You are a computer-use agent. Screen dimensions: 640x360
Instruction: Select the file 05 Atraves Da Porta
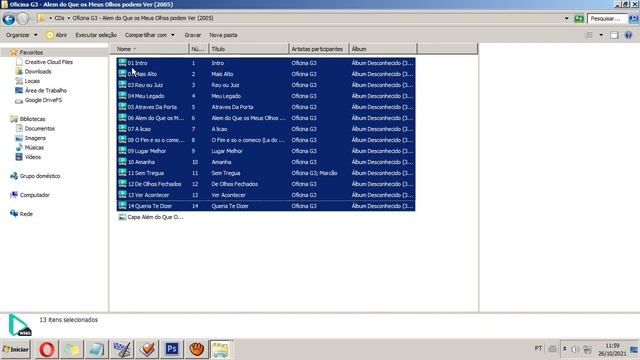(152, 107)
